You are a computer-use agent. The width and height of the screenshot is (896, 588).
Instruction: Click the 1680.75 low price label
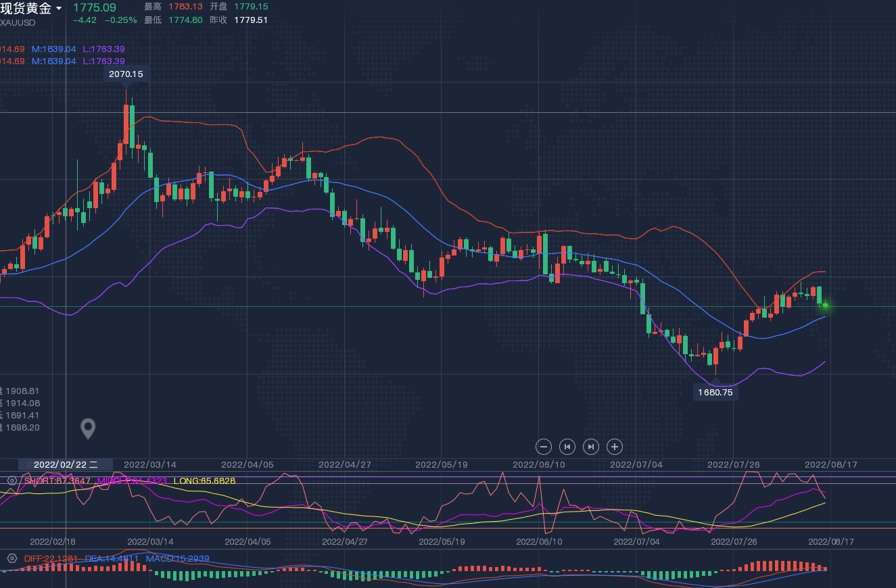tap(715, 392)
